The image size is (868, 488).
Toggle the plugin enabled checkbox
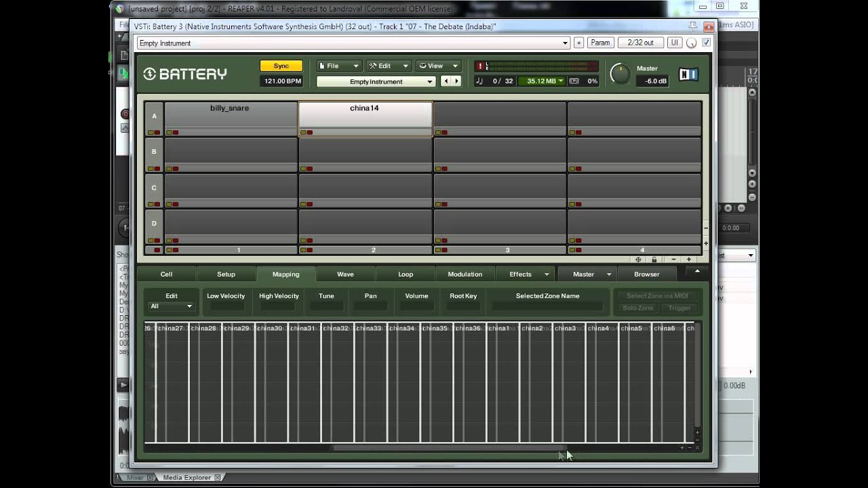point(707,43)
